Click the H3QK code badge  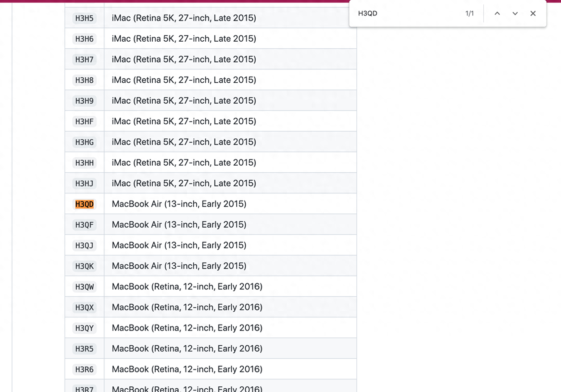click(x=84, y=266)
